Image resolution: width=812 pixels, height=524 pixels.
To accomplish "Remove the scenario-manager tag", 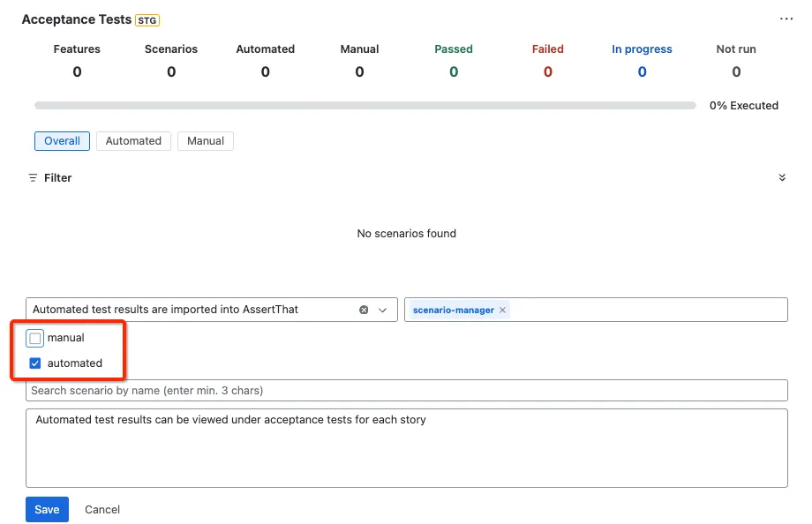I will click(502, 311).
